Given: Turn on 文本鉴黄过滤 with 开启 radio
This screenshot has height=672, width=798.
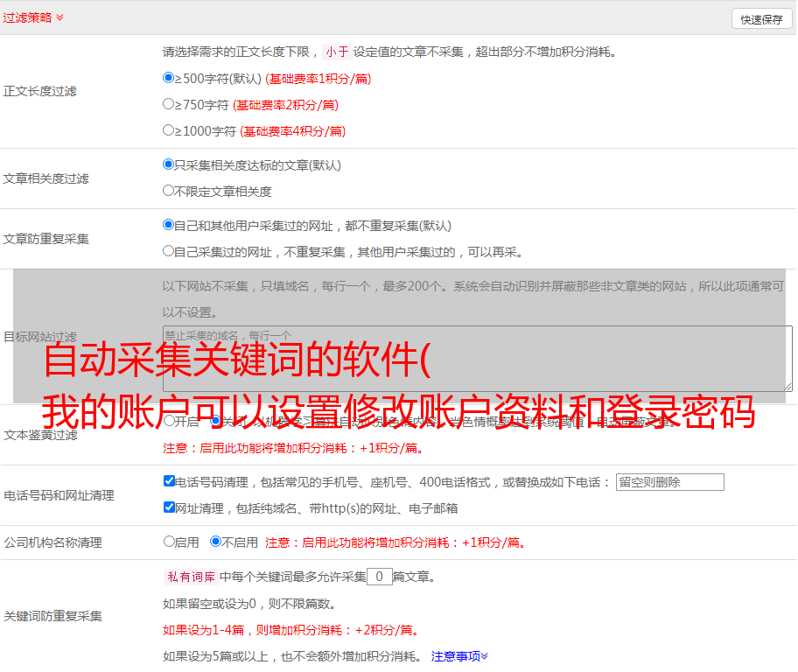Looking at the screenshot, I should point(169,421).
